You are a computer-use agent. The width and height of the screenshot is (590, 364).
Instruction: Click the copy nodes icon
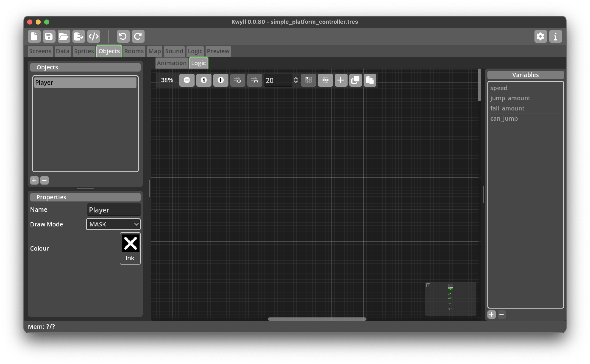click(355, 80)
